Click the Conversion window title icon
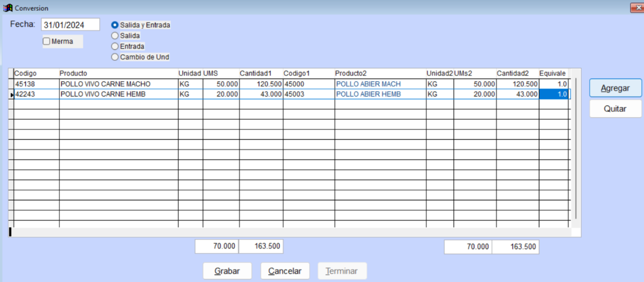644x282 pixels. click(x=8, y=8)
